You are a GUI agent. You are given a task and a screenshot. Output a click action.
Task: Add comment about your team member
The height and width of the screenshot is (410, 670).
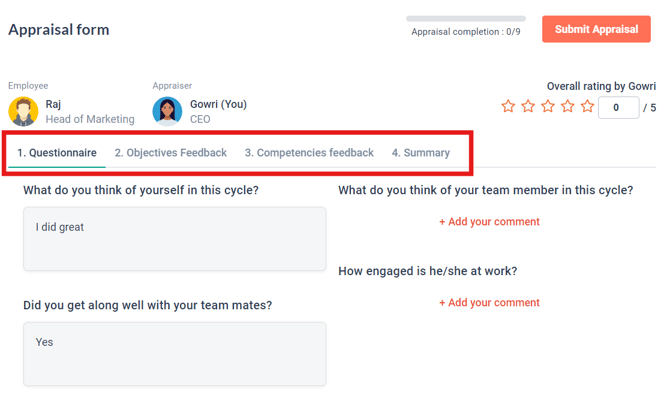[x=489, y=222]
